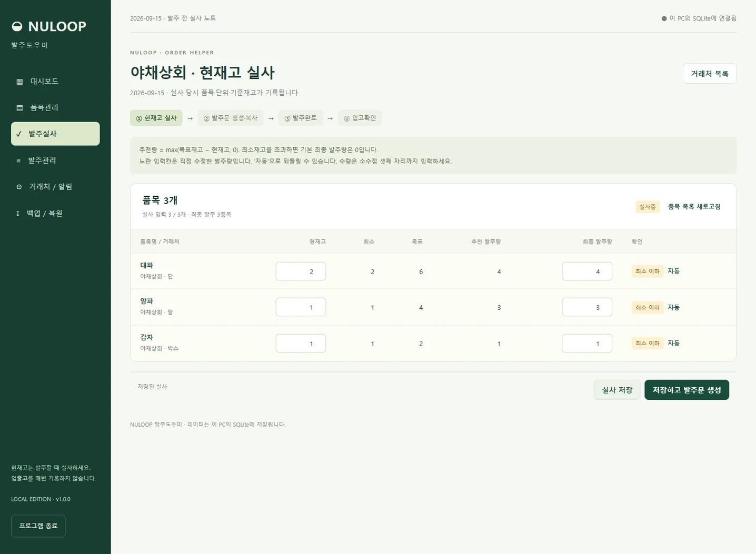Select step ③ 발주완료

tap(301, 118)
